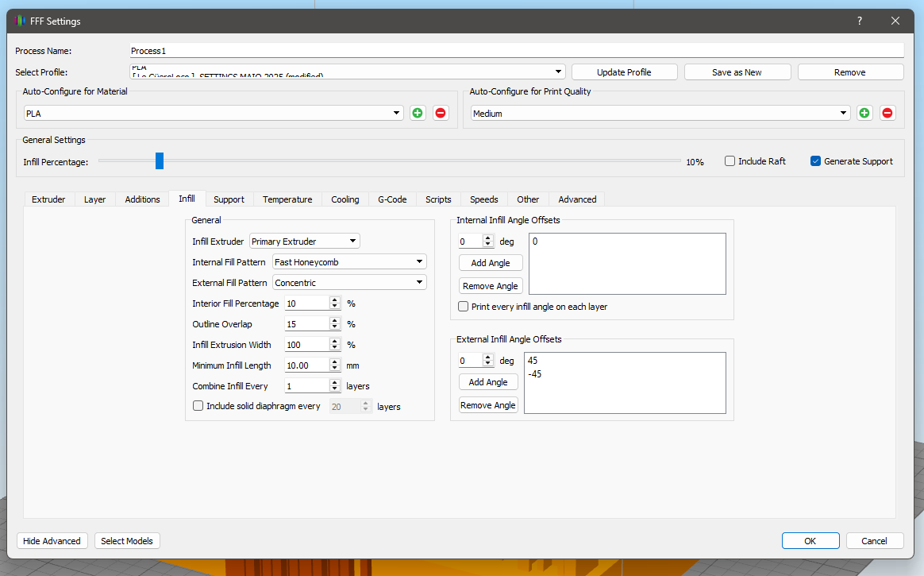This screenshot has height=576, width=924.
Task: Remove the Medium print quality preset (red minus)
Action: 887,113
